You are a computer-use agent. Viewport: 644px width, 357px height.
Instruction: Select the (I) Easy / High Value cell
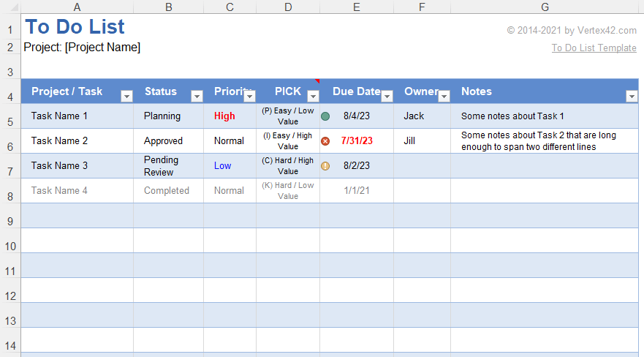coord(288,141)
